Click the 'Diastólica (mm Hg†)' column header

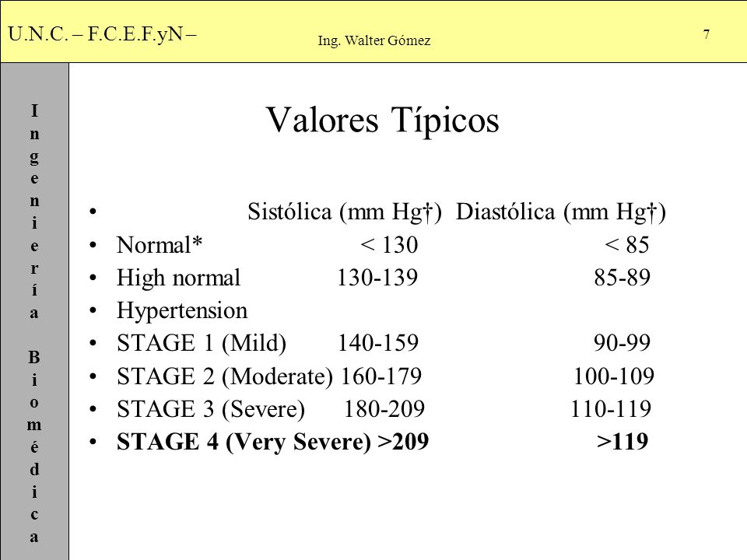tap(561, 212)
